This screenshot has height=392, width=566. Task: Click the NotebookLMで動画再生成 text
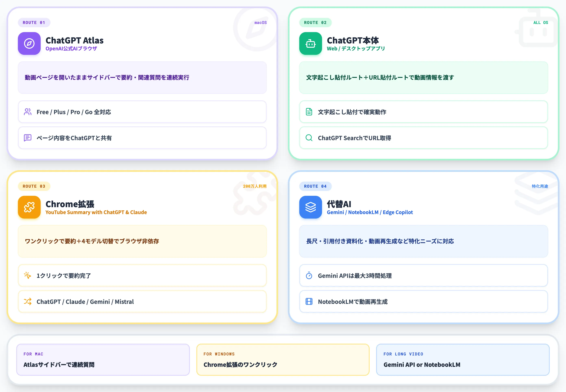tap(353, 302)
